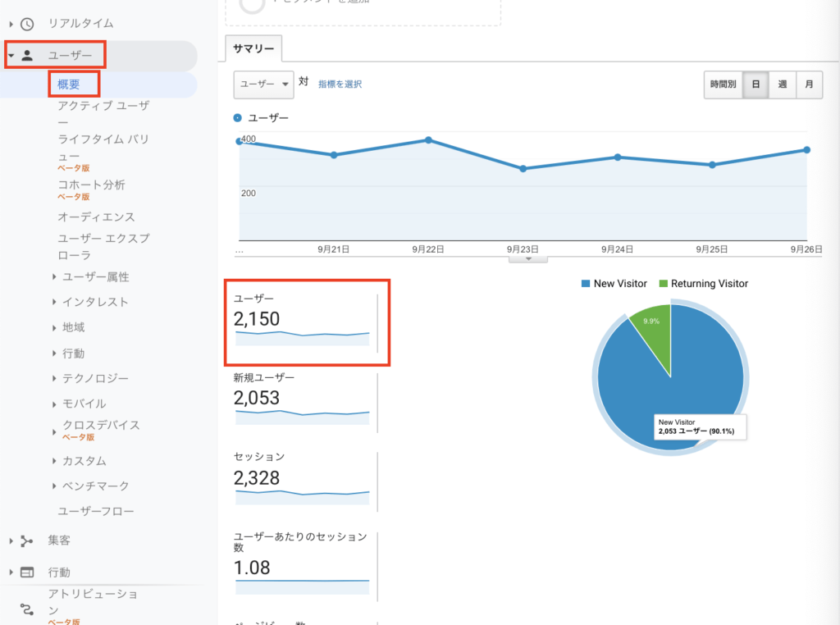Click the セッション 2,328 metric card
Screen dimensions: 840x625
305,481
